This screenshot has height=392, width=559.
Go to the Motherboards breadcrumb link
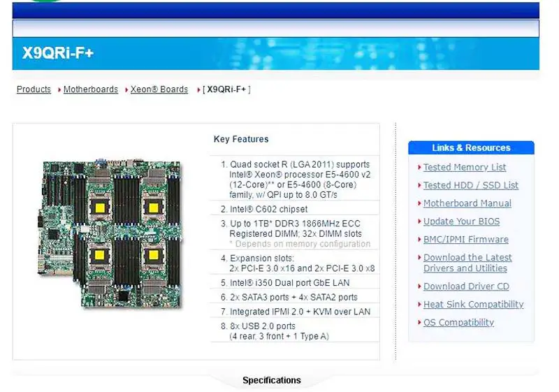[x=91, y=89]
